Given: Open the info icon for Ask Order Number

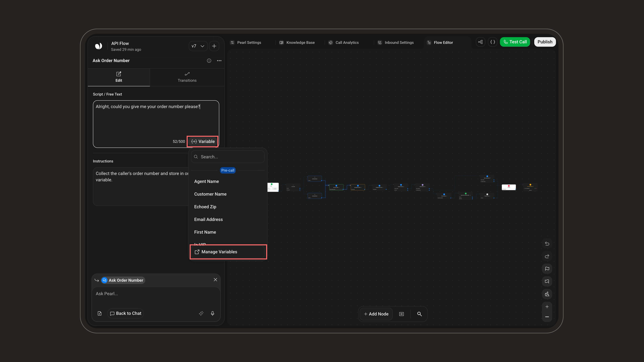Looking at the screenshot, I should [209, 61].
